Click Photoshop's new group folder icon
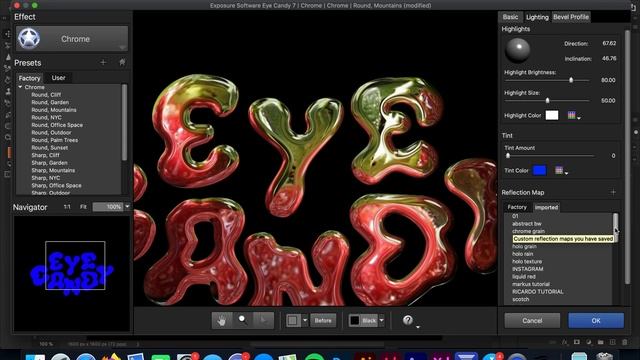640x360 pixels. click(600, 342)
